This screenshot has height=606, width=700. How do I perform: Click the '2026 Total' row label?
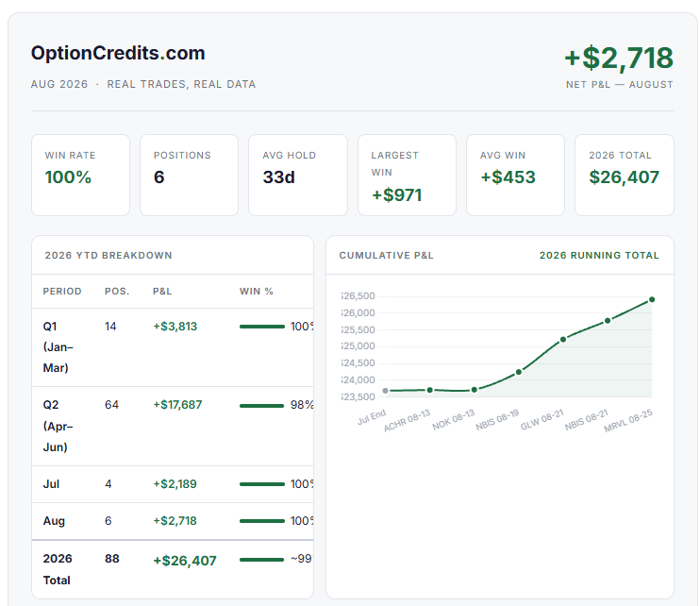pyautogui.click(x=58, y=569)
